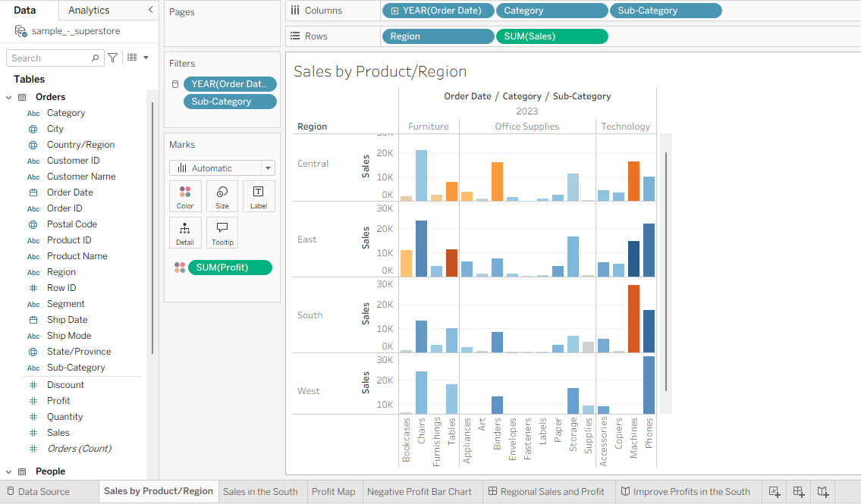
Task: Open the Tooltip marks card
Action: (222, 233)
